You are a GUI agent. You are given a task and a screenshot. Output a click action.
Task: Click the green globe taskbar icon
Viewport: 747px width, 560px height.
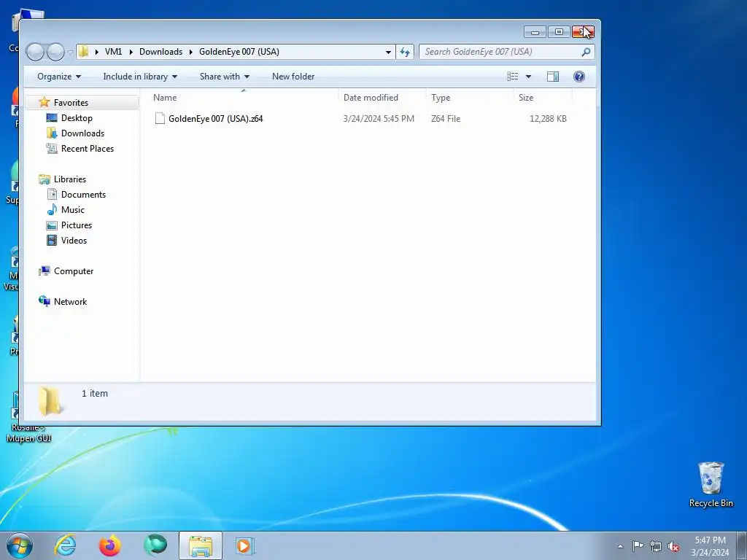pyautogui.click(x=155, y=545)
